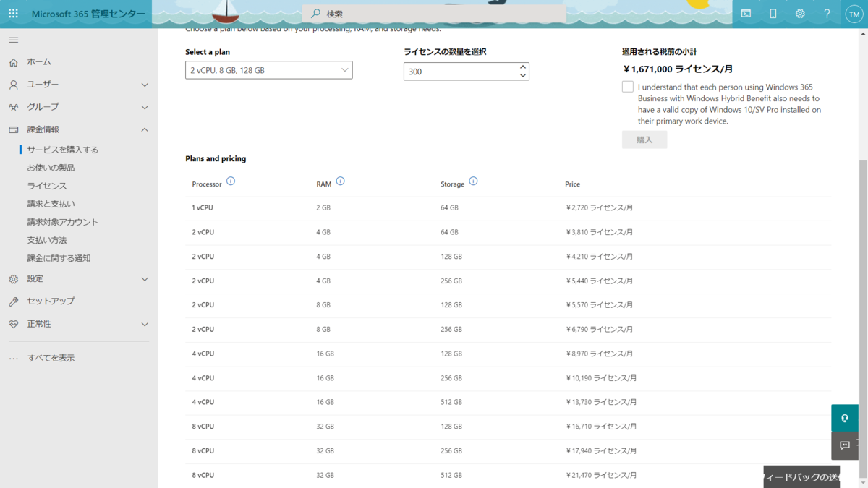Click the 購入 purchase button
The width and height of the screenshot is (868, 488).
click(644, 140)
